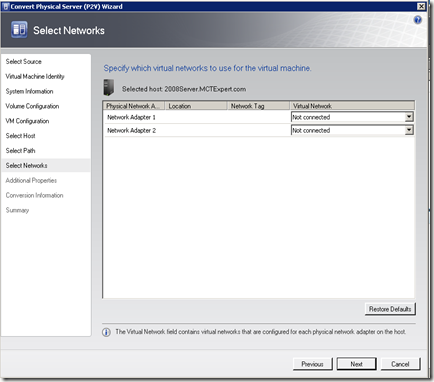
Task: Select the Network Adapter 2 row
Action: [259, 130]
